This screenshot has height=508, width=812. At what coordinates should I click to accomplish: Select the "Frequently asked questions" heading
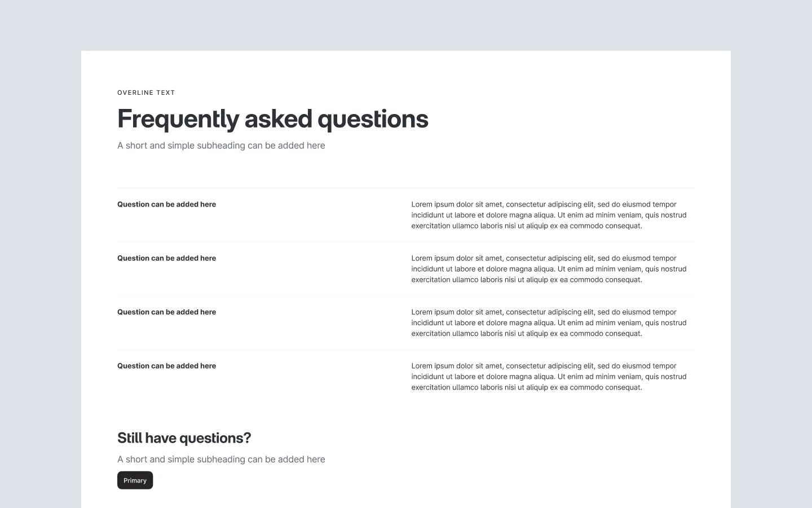[273, 119]
